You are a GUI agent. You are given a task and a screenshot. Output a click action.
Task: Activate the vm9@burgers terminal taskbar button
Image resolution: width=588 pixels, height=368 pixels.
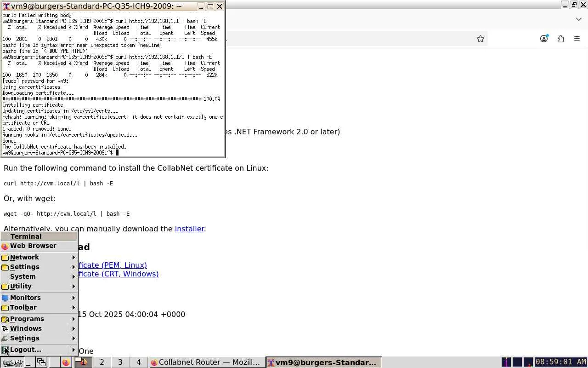324,362
